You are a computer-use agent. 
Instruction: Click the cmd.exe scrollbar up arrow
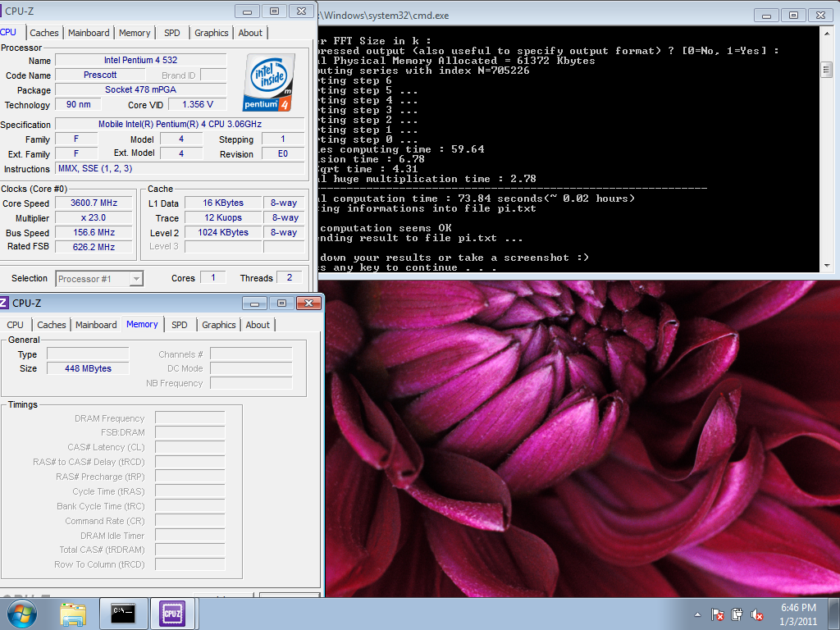[x=827, y=32]
